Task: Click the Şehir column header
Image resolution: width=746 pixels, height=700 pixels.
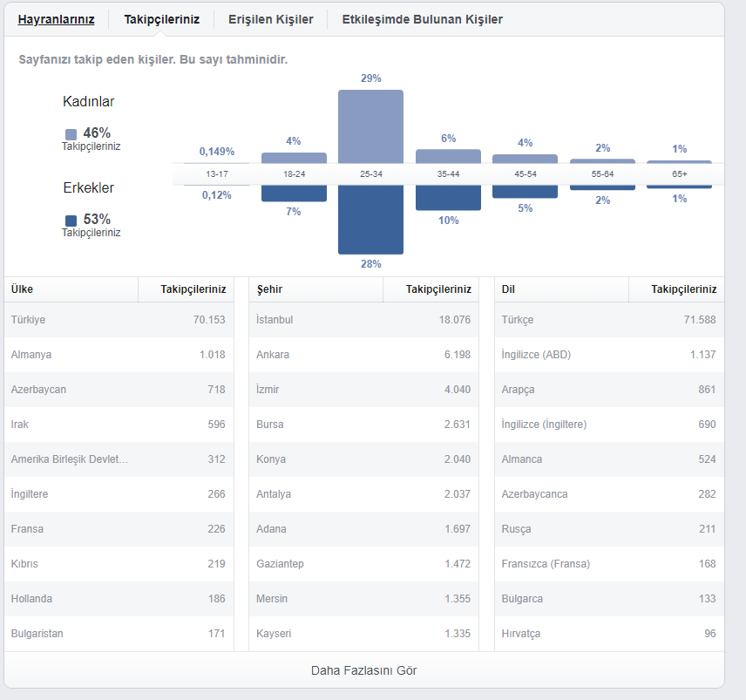Action: [x=315, y=289]
